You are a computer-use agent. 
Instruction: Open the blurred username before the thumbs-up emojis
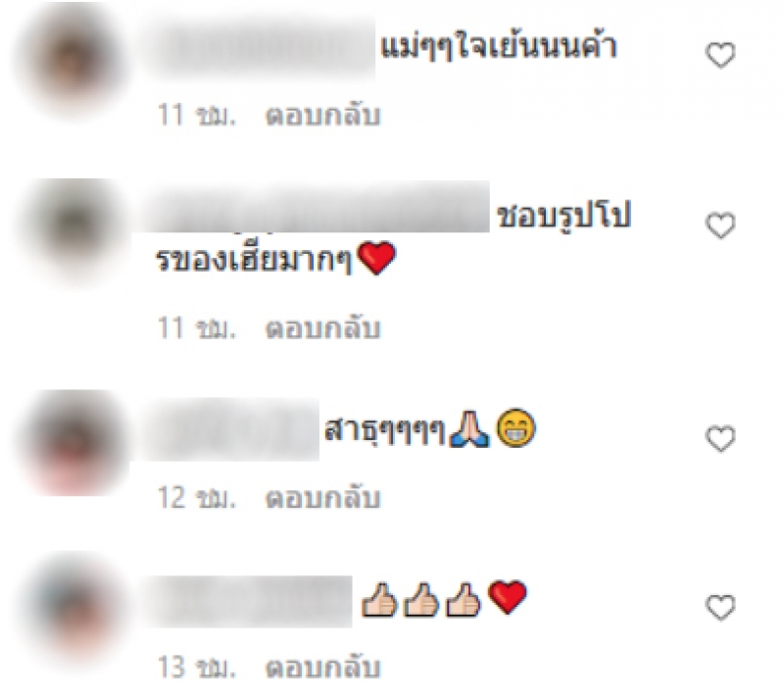(249, 601)
